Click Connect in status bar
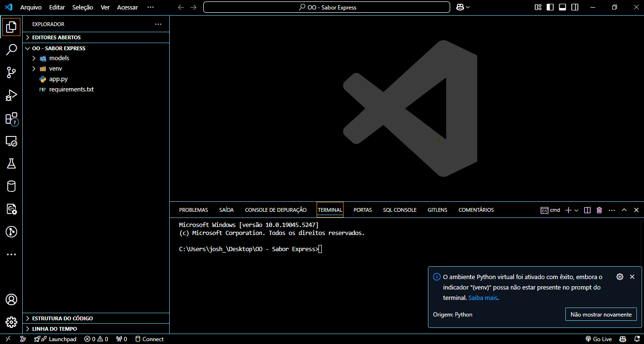This screenshot has height=344, width=644. pyautogui.click(x=149, y=339)
